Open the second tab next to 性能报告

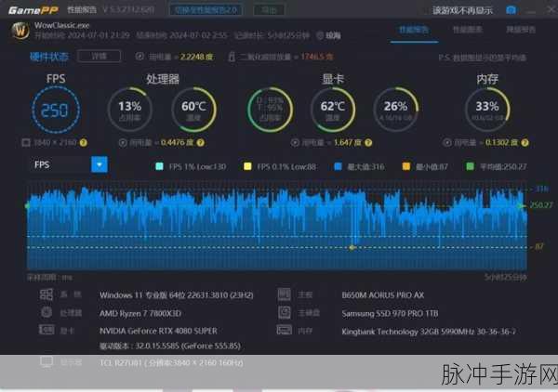point(467,30)
